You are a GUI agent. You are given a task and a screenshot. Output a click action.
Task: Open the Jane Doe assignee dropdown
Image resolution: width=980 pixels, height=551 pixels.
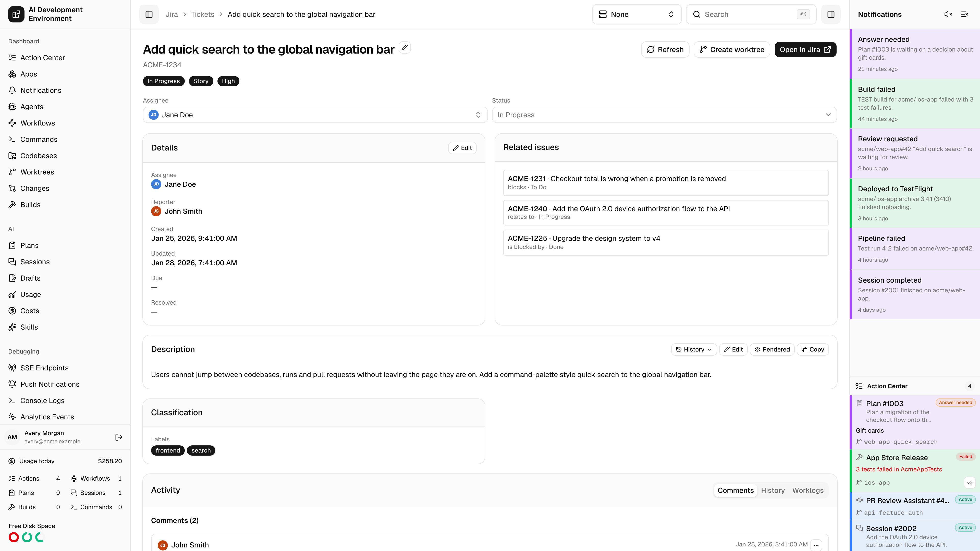click(x=315, y=115)
